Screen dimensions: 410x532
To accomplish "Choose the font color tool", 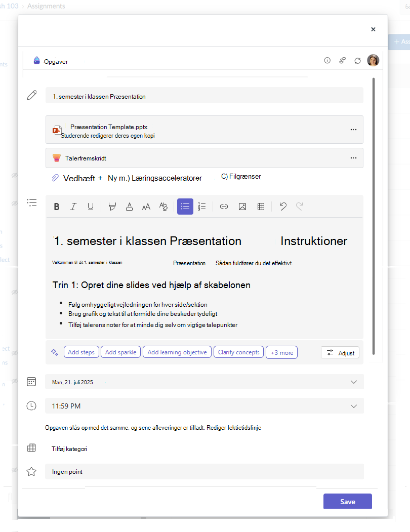I will pyautogui.click(x=129, y=207).
